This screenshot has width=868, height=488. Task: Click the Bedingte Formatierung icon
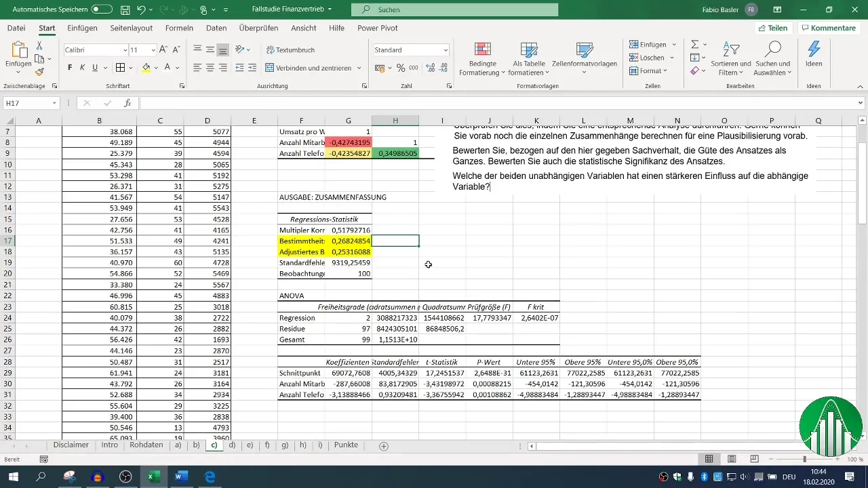tap(482, 49)
